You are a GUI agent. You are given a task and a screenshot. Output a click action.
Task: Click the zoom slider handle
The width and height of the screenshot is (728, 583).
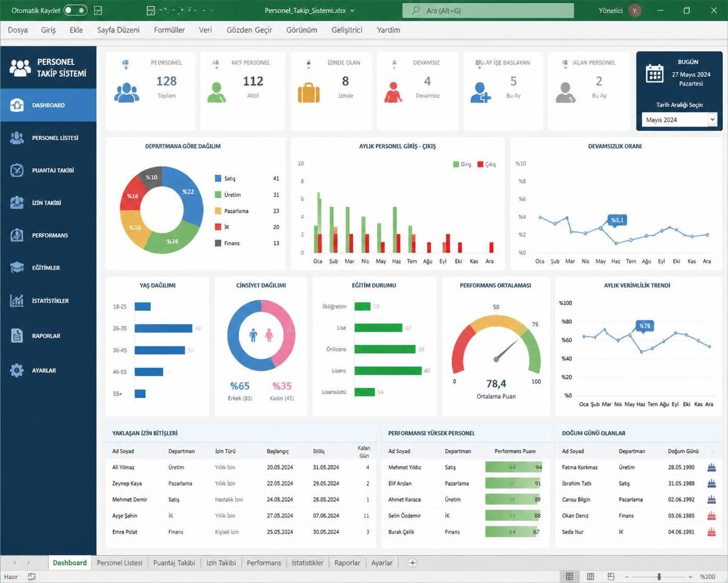tap(659, 577)
